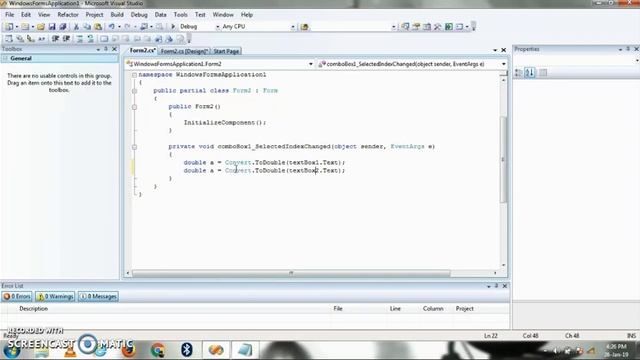This screenshot has width=640, height=360.
Task: Toggle the 0 Messages filter
Action: click(x=98, y=296)
